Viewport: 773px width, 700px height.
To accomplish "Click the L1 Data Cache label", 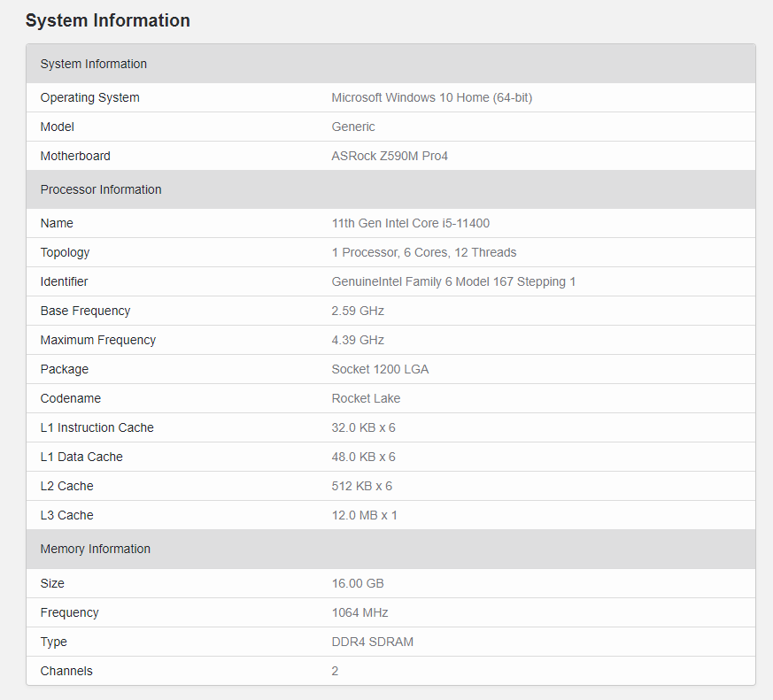I will pyautogui.click(x=81, y=457).
